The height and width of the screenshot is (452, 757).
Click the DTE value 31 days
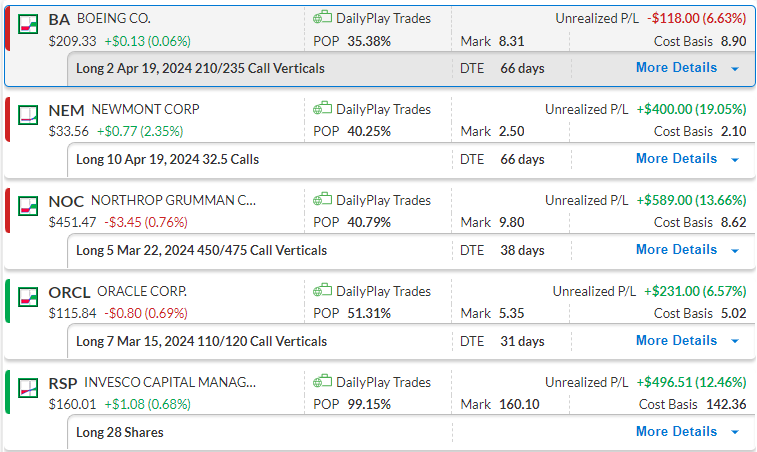point(522,341)
